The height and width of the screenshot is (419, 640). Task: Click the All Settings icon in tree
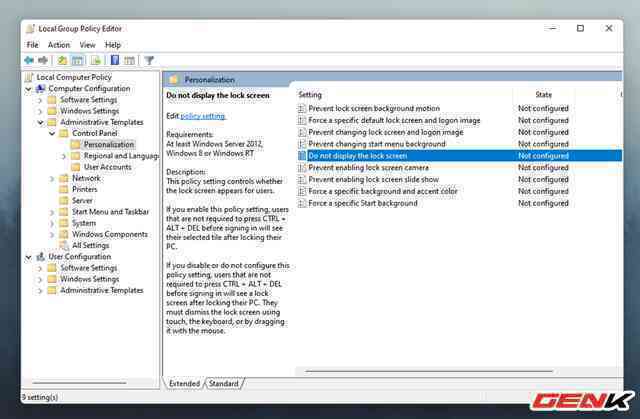point(64,245)
